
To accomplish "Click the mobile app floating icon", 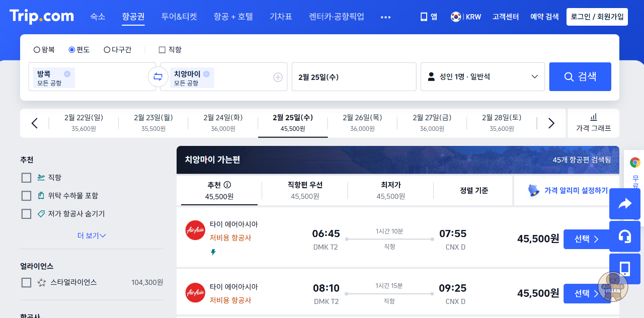I will pyautogui.click(x=624, y=269).
